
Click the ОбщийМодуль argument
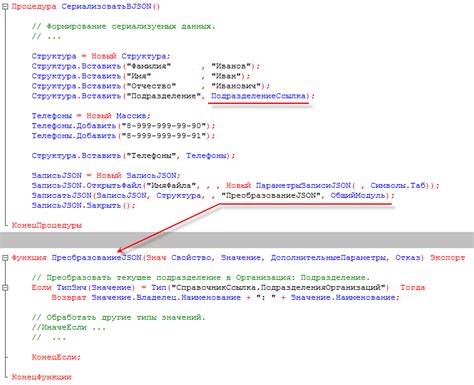tap(358, 195)
